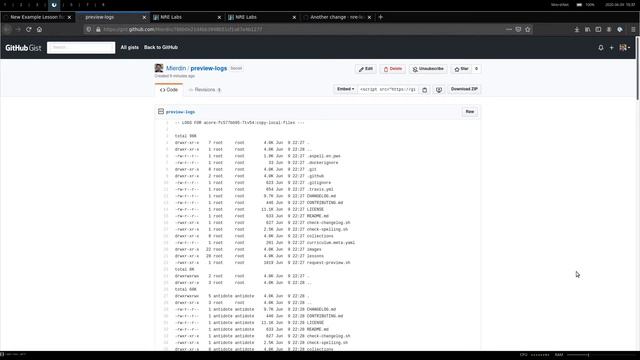
Task: Click the Unsubscribe button
Action: [x=428, y=69]
